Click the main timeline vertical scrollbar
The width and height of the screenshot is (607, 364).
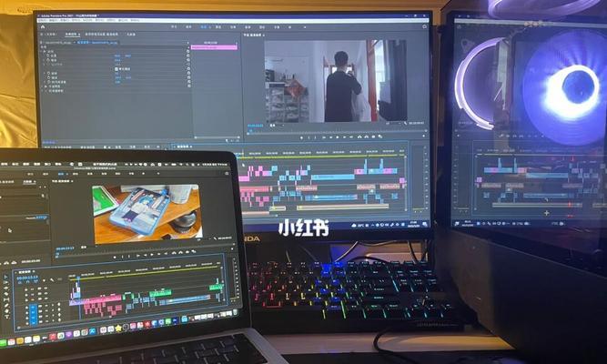pyautogui.click(x=406, y=186)
